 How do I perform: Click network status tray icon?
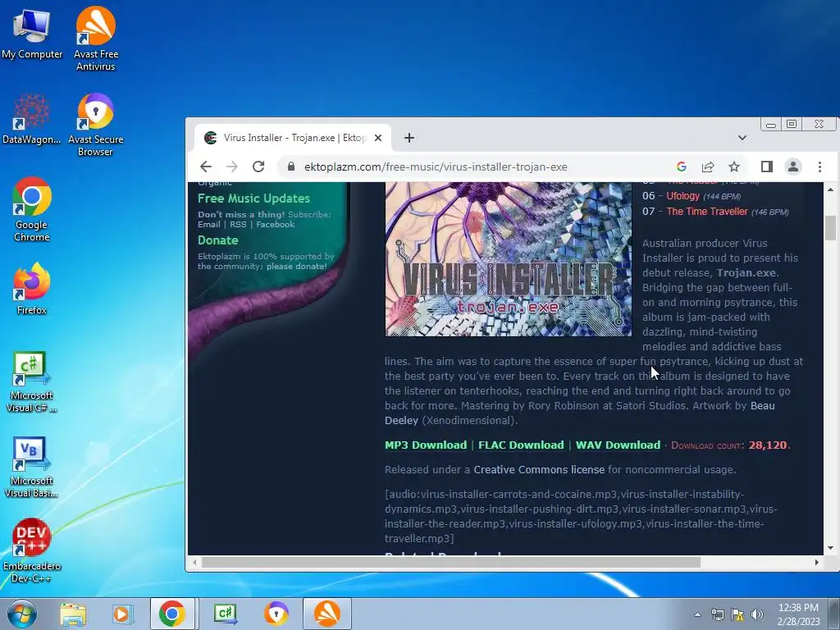(717, 614)
